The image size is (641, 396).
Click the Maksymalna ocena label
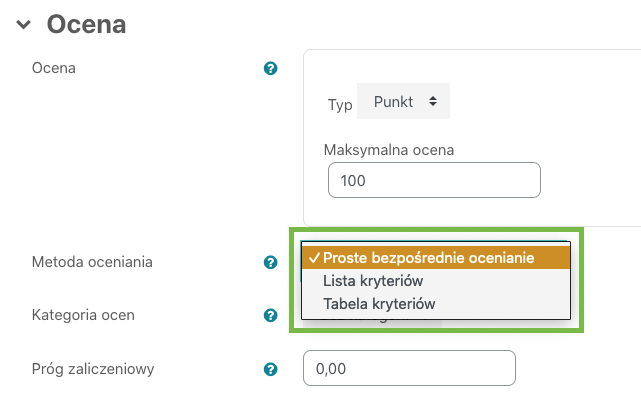(389, 150)
